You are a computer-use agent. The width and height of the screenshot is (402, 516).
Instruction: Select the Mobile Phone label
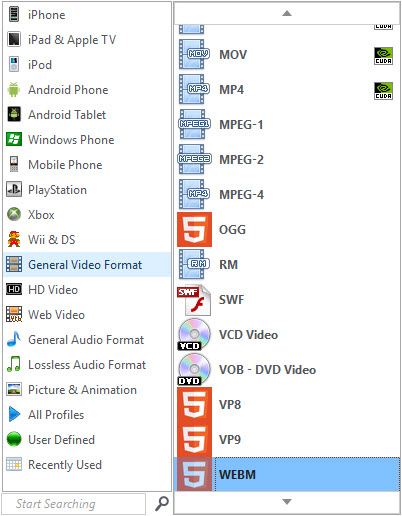(x=65, y=165)
